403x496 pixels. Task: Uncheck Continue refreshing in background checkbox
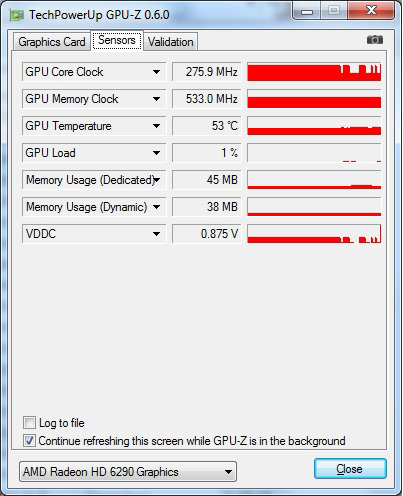pos(29,441)
